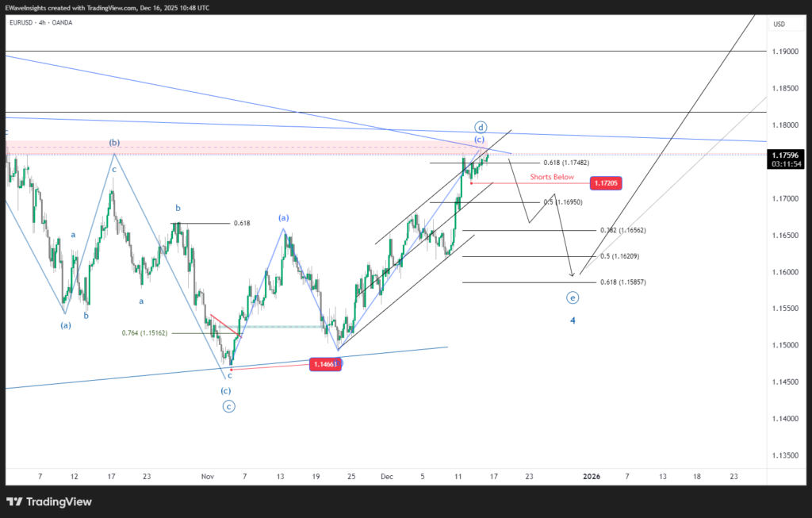Toggle the candle countdown timer on the price label
The image size is (812, 518).
(x=786, y=162)
